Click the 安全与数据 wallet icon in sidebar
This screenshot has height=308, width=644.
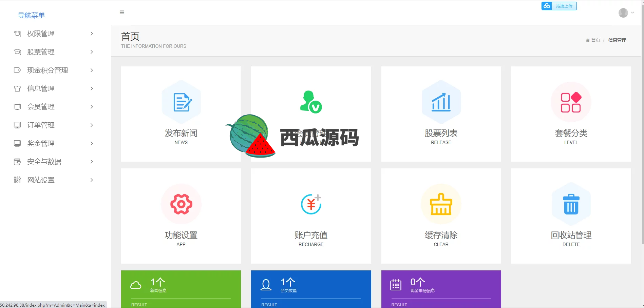click(x=17, y=162)
